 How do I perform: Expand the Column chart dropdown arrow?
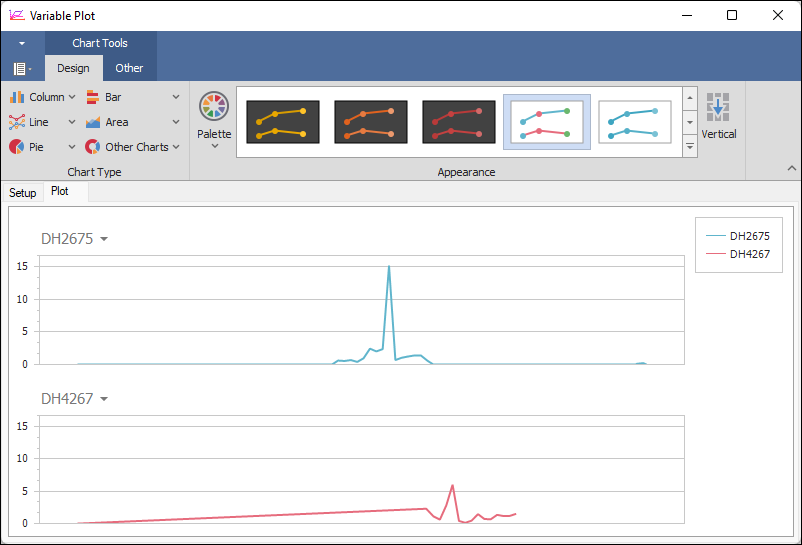pos(73,97)
